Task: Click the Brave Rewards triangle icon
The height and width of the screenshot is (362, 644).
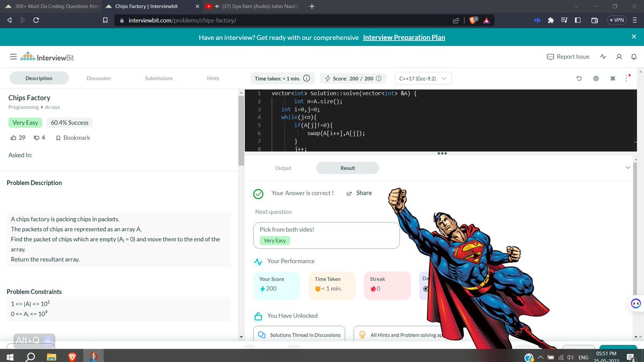Action: pos(487,20)
